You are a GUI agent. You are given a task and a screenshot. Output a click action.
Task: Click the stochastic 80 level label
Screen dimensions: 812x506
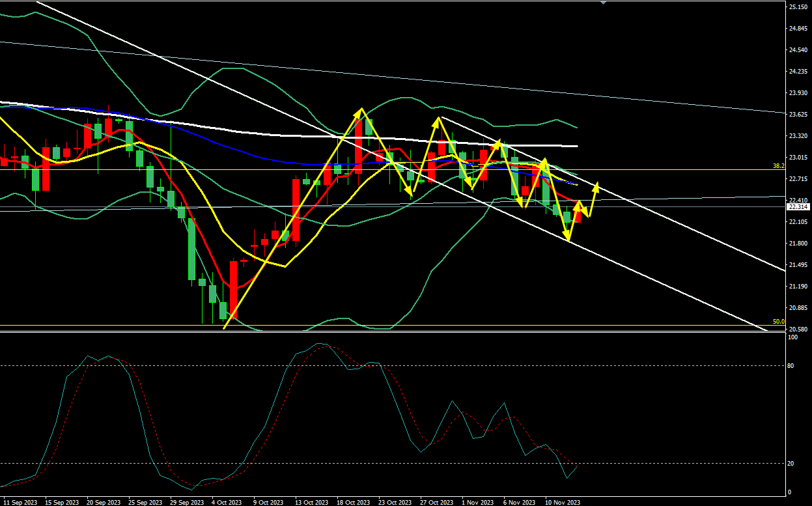click(x=791, y=366)
